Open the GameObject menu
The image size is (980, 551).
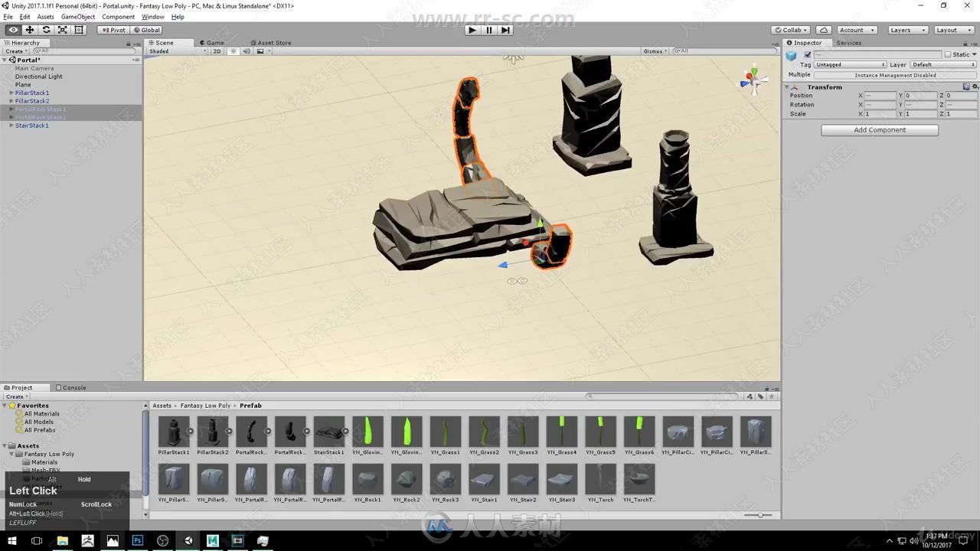tap(78, 17)
